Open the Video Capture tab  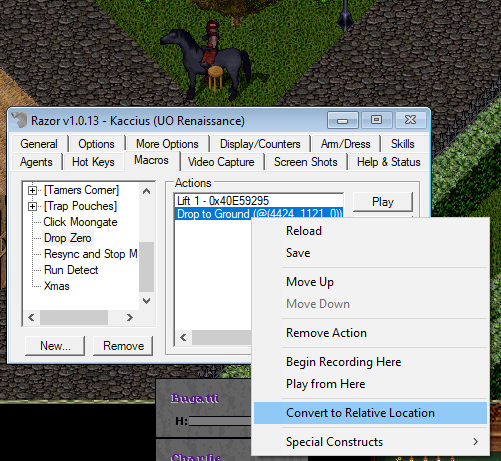[221, 162]
